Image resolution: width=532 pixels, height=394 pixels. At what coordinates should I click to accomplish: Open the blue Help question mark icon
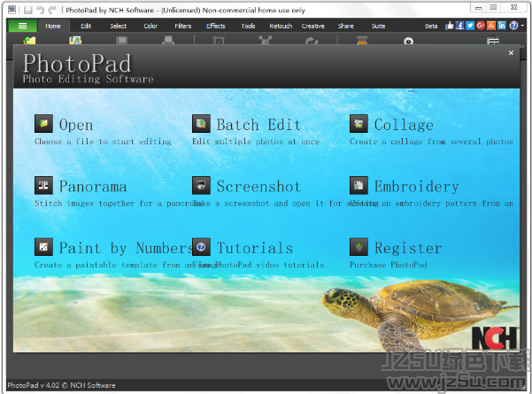click(513, 26)
